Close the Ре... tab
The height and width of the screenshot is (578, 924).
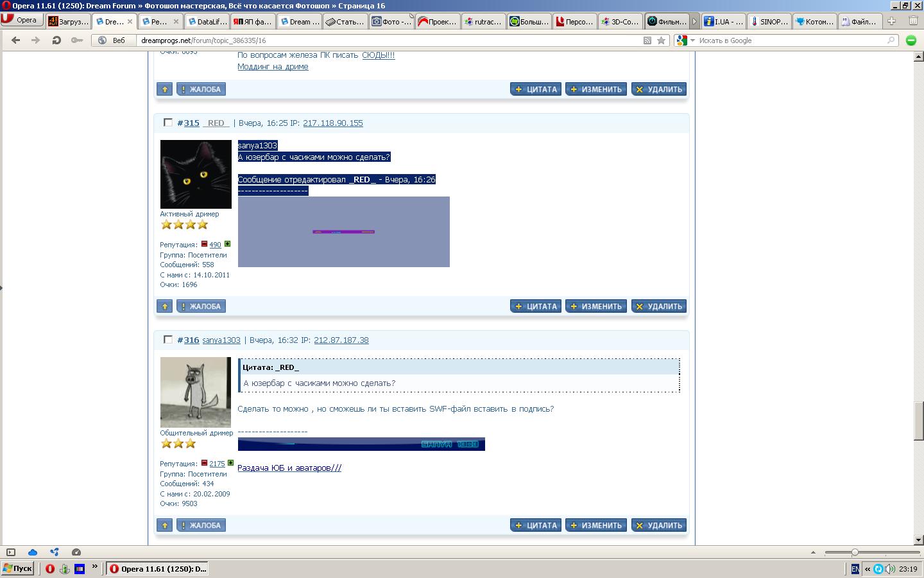pos(176,21)
